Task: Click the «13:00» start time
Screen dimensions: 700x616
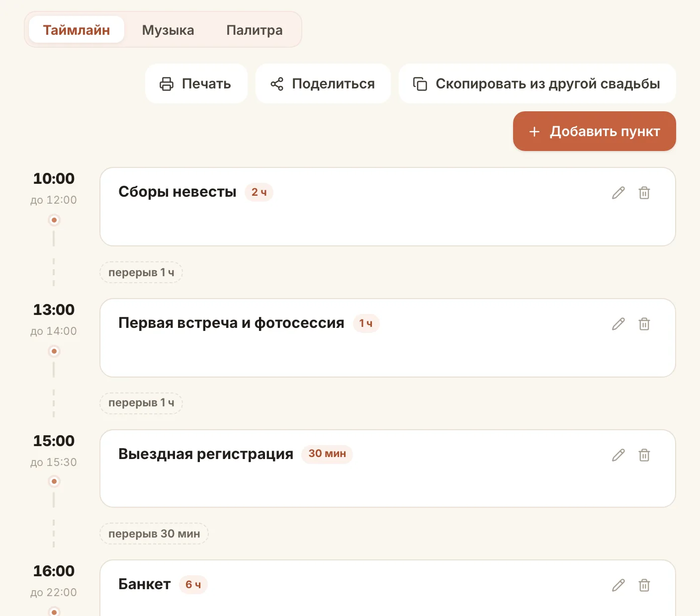Action: [x=54, y=309]
